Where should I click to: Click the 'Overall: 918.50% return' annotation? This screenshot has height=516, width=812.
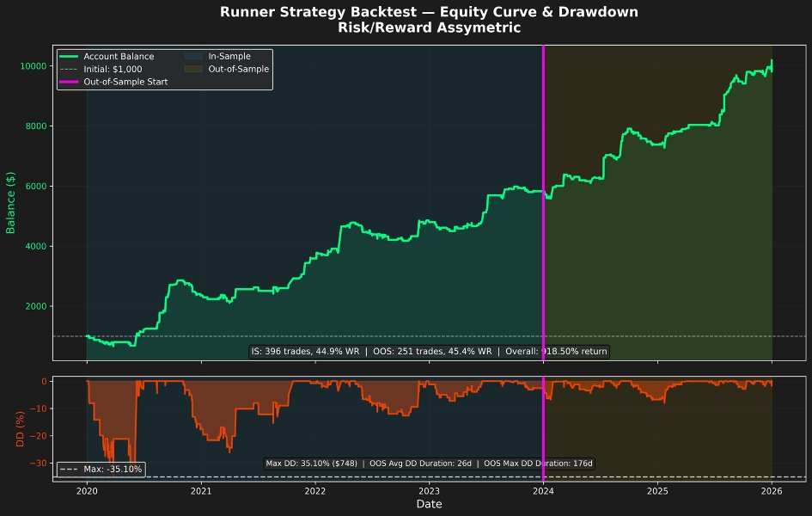tap(556, 351)
